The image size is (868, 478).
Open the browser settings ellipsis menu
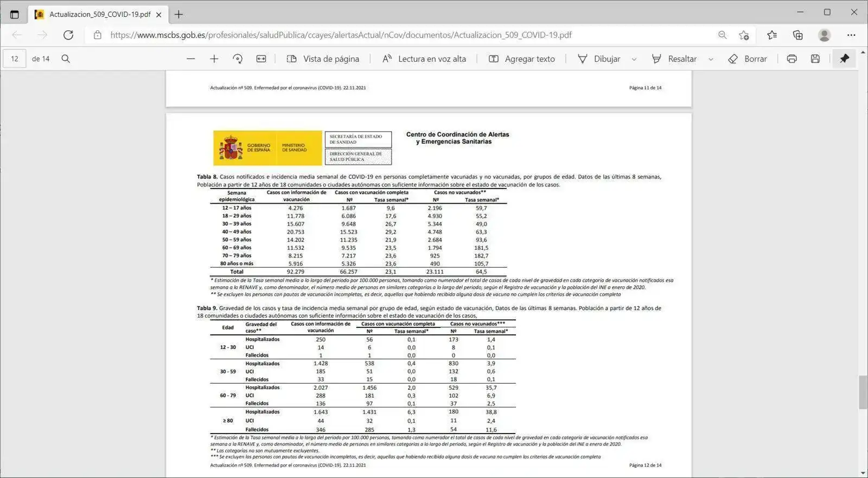(x=851, y=35)
